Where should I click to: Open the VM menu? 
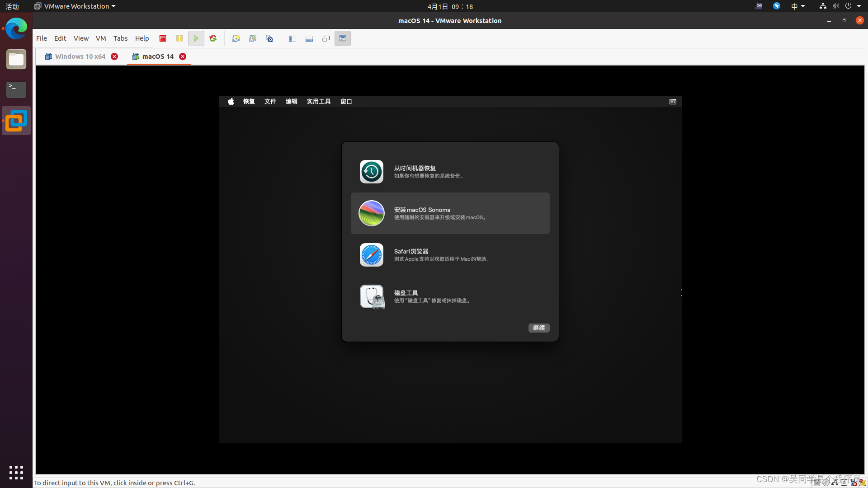point(101,38)
